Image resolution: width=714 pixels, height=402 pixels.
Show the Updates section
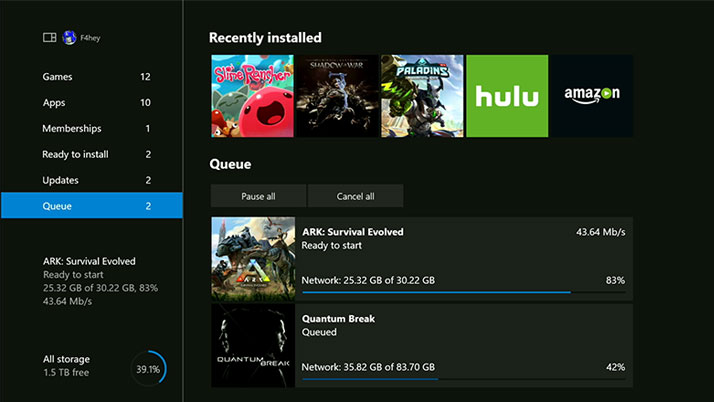91,181
